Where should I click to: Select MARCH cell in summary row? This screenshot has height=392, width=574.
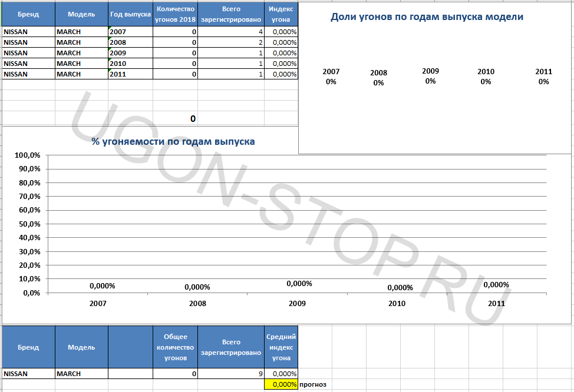(x=81, y=374)
